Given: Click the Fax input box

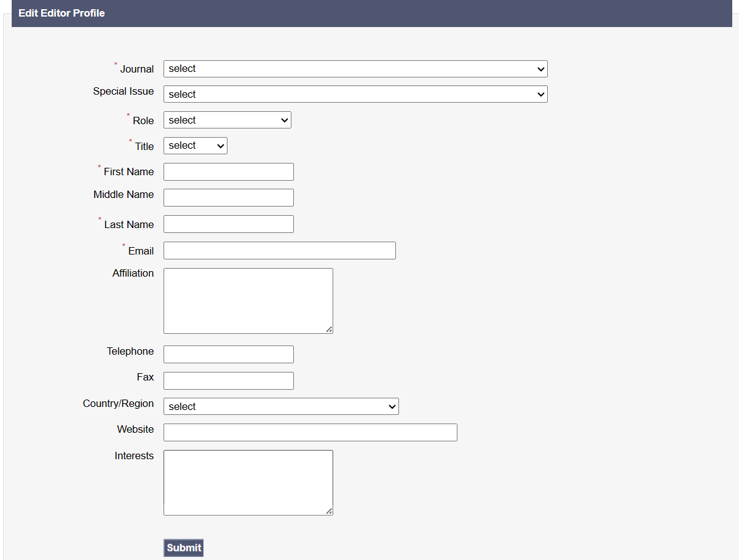Looking at the screenshot, I should click(228, 381).
